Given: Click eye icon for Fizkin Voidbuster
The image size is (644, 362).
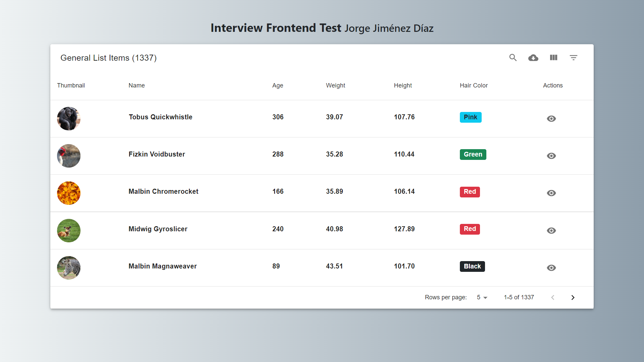Looking at the screenshot, I should [x=551, y=156].
